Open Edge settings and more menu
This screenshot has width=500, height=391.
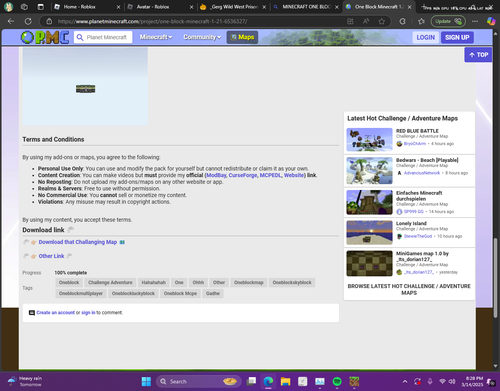(475, 21)
